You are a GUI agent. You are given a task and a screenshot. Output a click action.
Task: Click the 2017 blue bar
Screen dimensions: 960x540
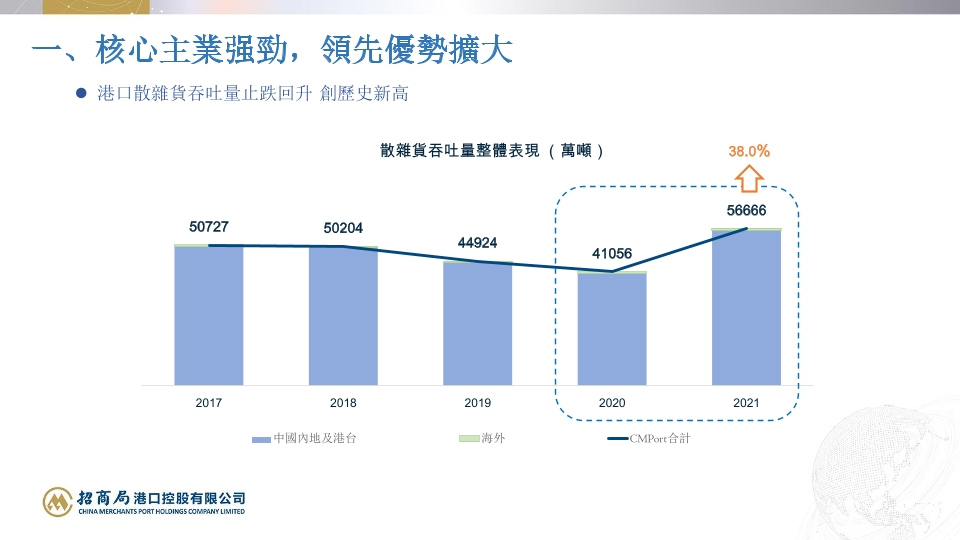(209, 316)
